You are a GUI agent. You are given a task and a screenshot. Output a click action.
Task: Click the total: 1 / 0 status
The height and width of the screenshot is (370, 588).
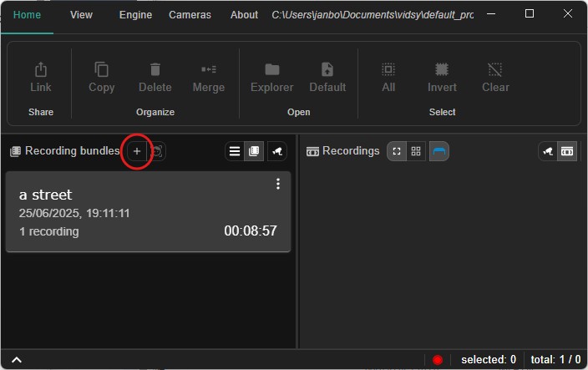point(555,360)
